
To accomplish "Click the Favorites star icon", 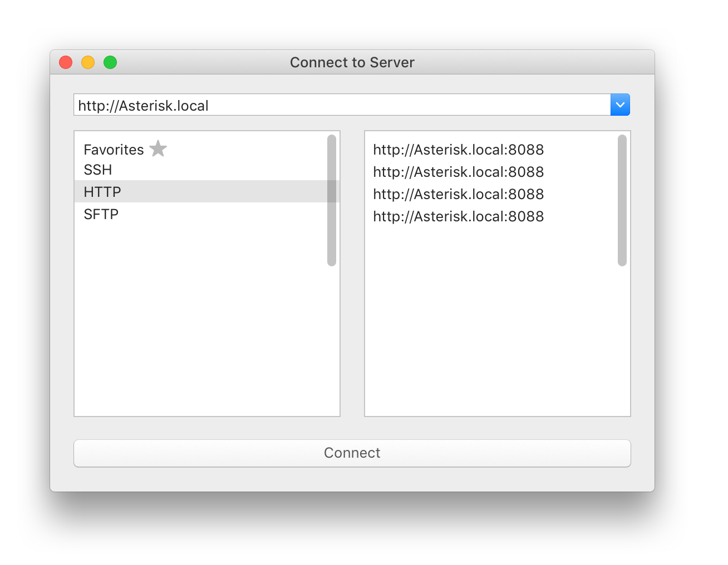I will tap(158, 148).
